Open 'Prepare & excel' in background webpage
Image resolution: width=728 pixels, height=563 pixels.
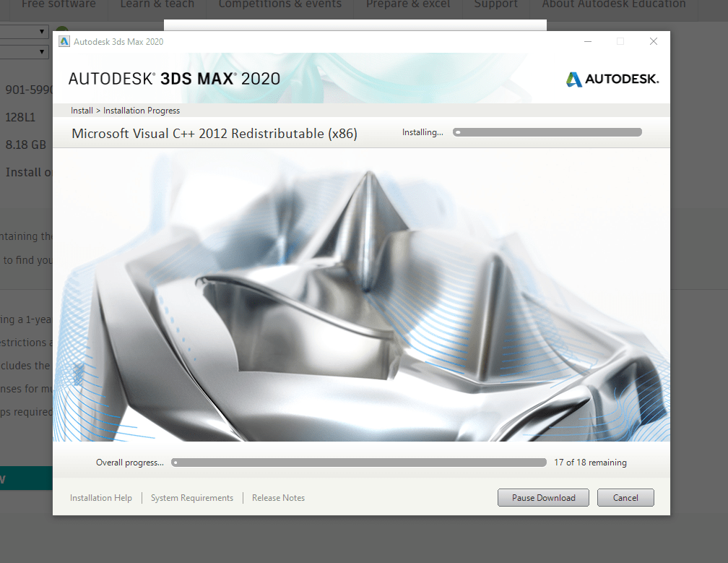pyautogui.click(x=407, y=4)
